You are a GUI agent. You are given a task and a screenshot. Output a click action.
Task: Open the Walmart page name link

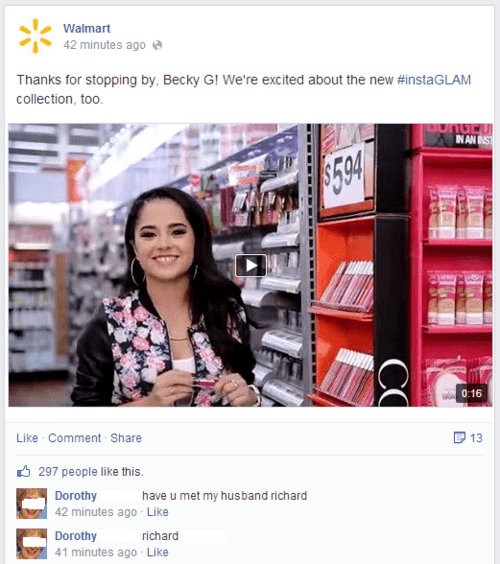87,28
